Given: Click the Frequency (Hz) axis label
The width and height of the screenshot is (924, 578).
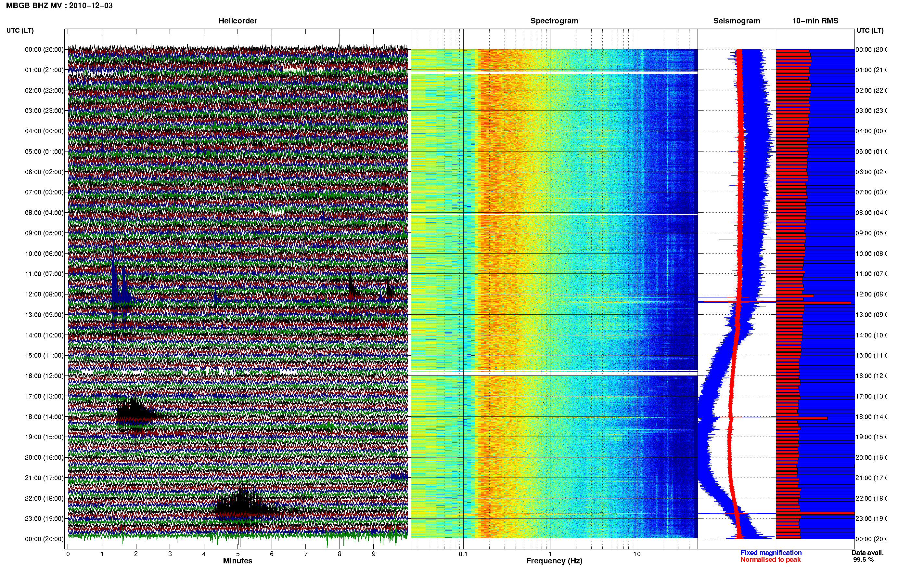Looking at the screenshot, I should coord(554,561).
